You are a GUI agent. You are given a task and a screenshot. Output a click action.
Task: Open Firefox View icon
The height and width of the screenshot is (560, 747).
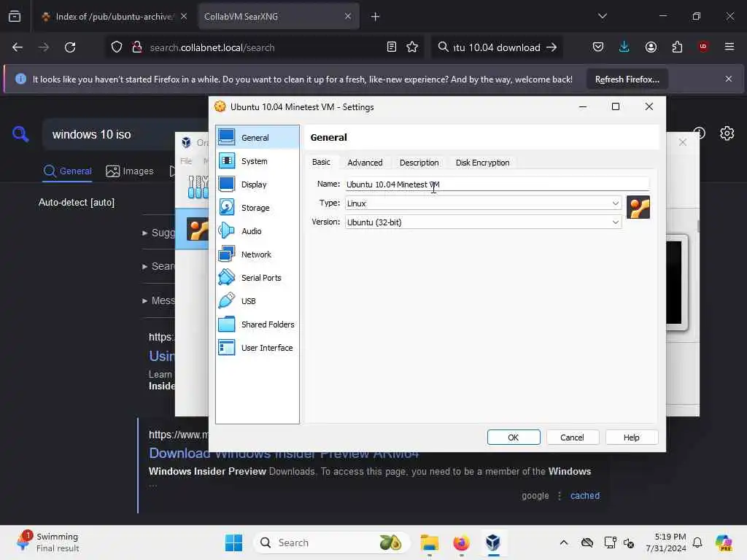(x=15, y=17)
